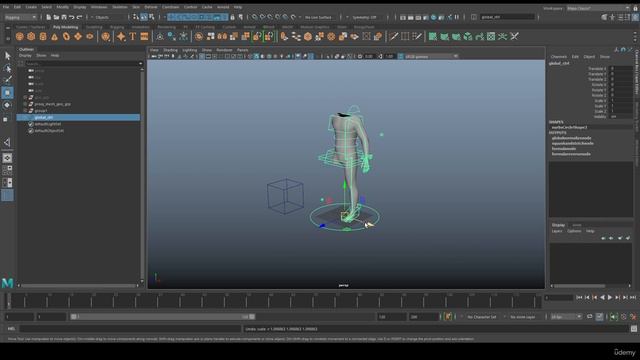Select global_ctrl in the Outliner
640x360 pixels.
coord(78,117)
